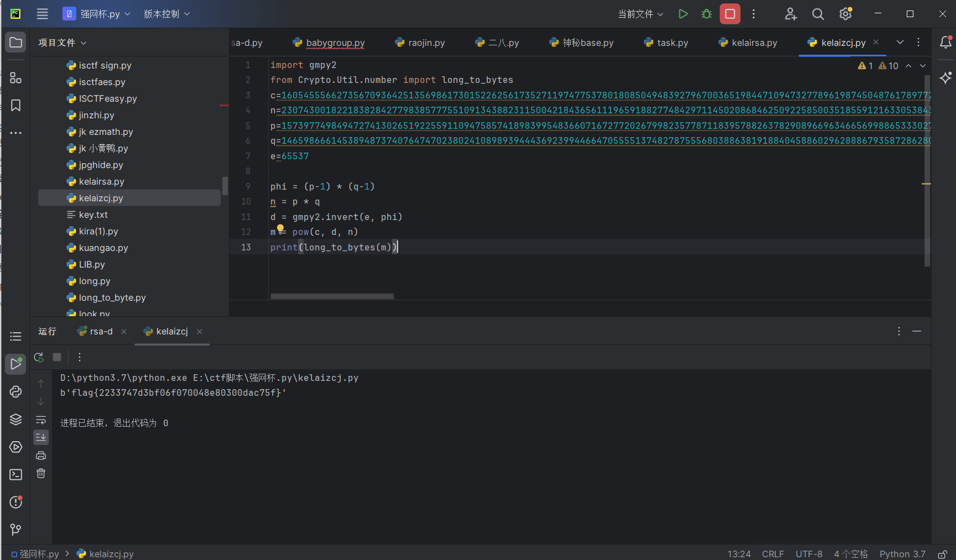Close the kelaizcj run tab
956x560 pixels.
[200, 332]
